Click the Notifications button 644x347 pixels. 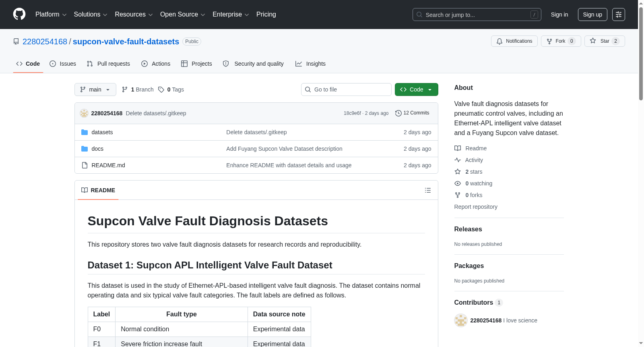pos(514,41)
